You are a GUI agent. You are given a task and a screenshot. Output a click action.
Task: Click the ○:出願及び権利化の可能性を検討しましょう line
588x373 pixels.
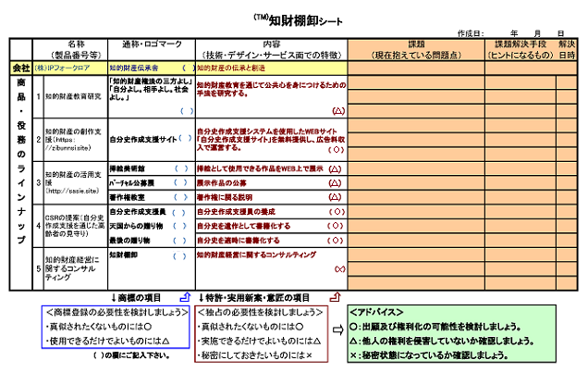click(435, 327)
